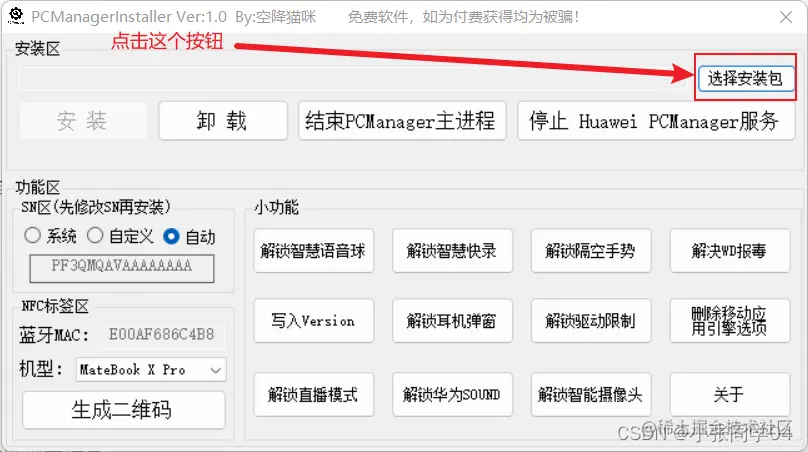Click 解锁直播模式 button
The height and width of the screenshot is (452, 808).
click(313, 394)
